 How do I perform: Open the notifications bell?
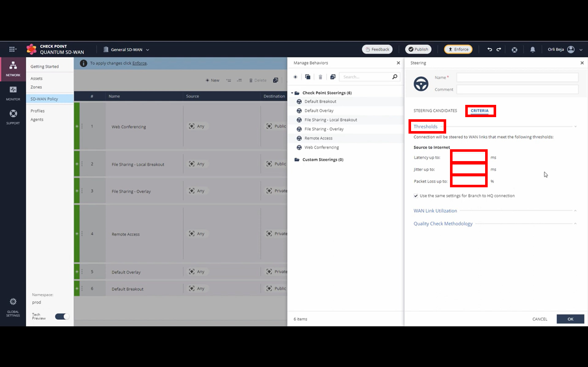point(533,49)
